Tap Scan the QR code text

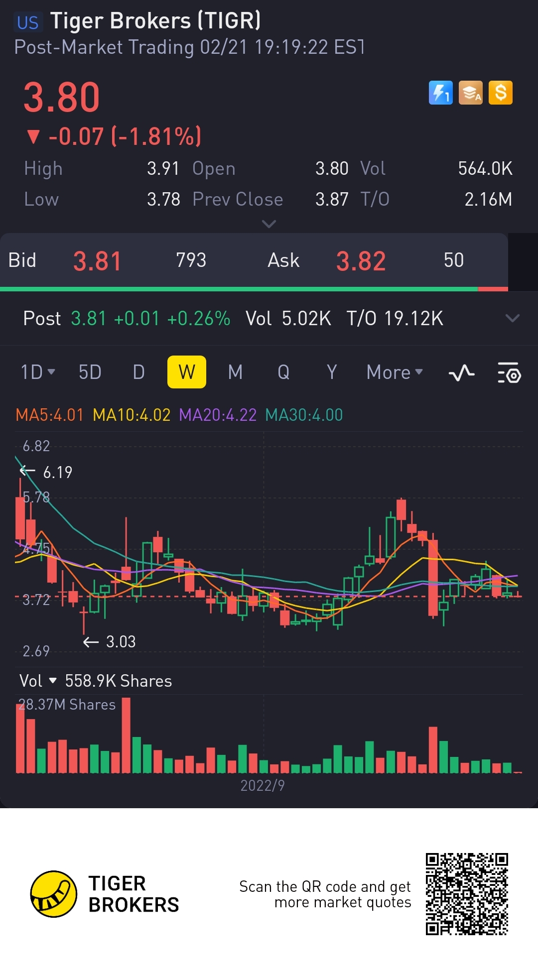(x=325, y=894)
